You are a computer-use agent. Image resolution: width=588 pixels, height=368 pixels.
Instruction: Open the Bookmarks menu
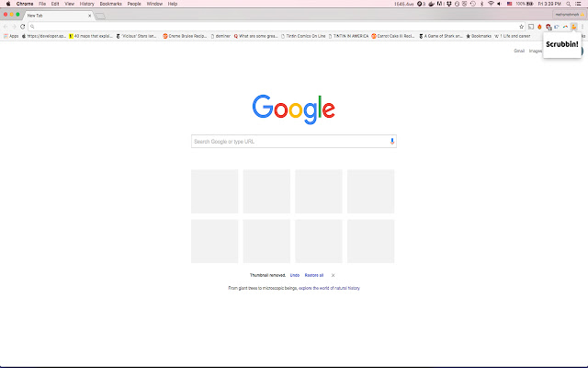(110, 4)
